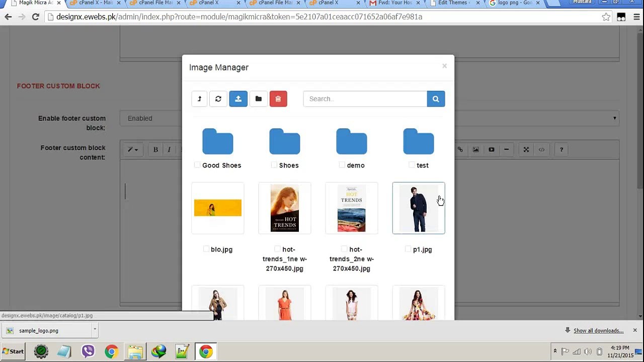Image resolution: width=644 pixels, height=362 pixels.
Task: Refresh the Image Manager listing
Action: [x=218, y=99]
